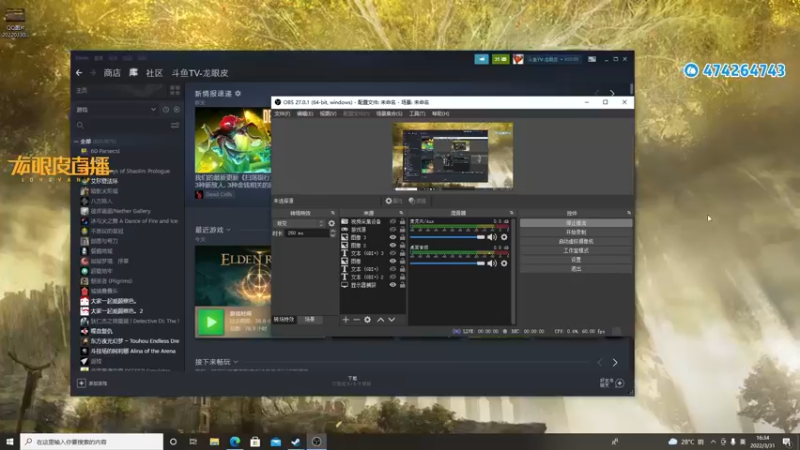
Task: Go to the Steam 商店 tab
Action: click(112, 73)
